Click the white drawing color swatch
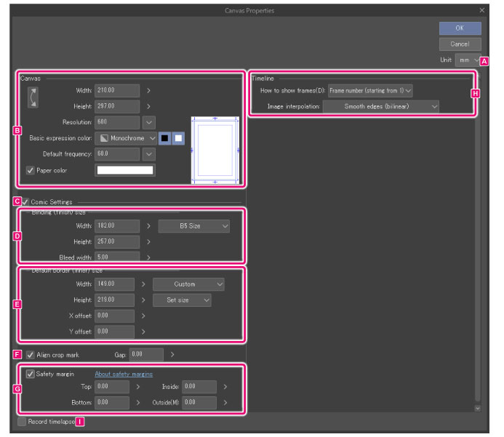This screenshot has height=437, width=504. point(178,138)
